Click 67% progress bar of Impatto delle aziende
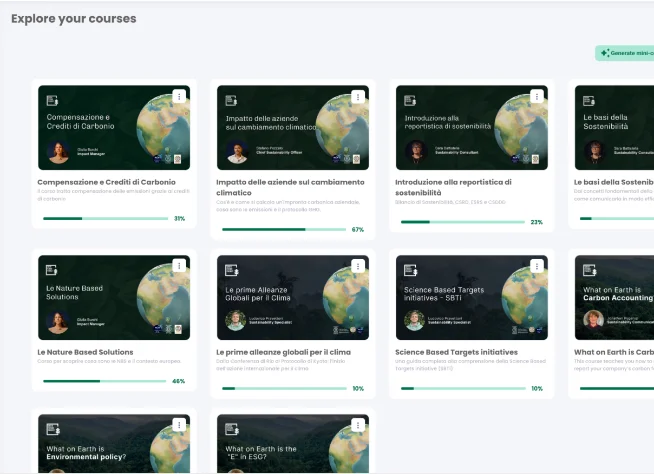The height and width of the screenshot is (474, 654). 284,229
